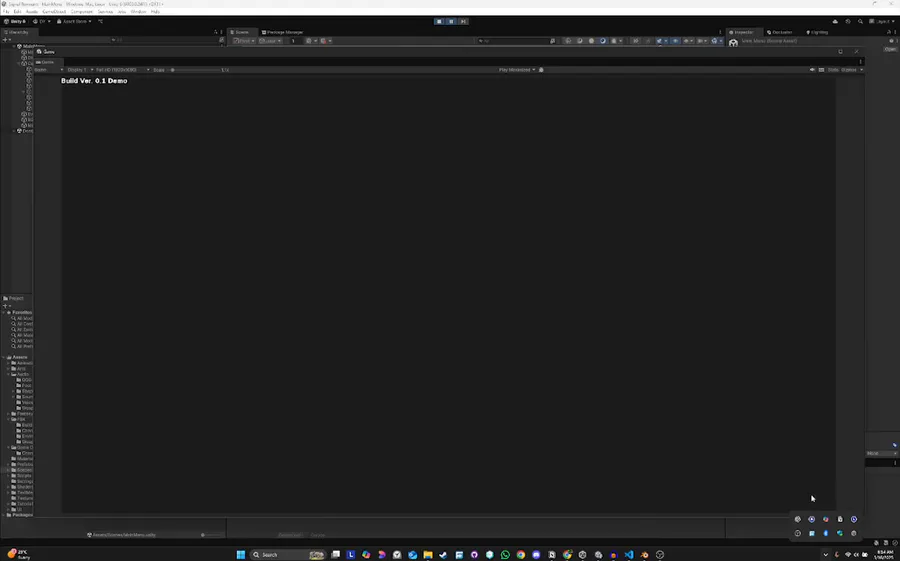Viewport: 900px width, 561px height.
Task: Pause play mode with the Pause button
Action: [x=451, y=21]
